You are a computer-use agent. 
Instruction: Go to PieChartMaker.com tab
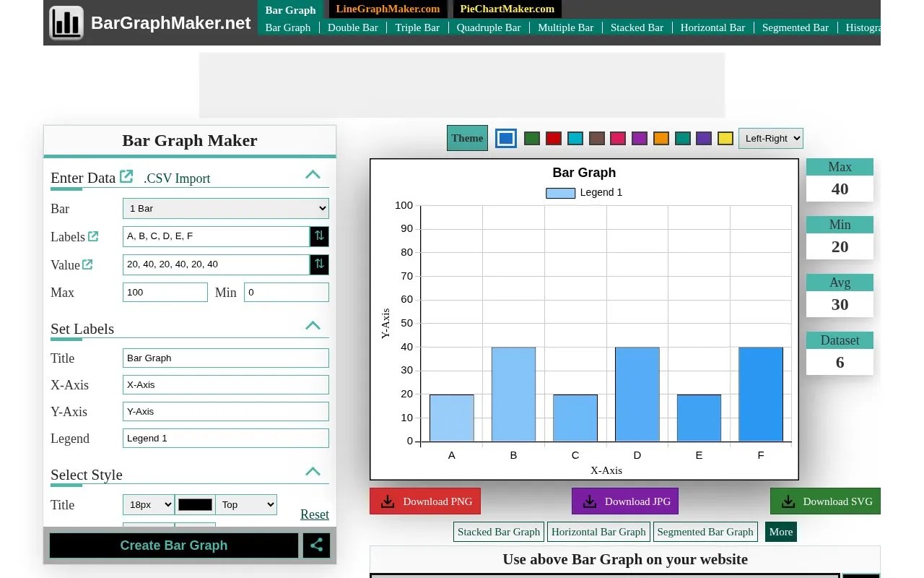[507, 9]
